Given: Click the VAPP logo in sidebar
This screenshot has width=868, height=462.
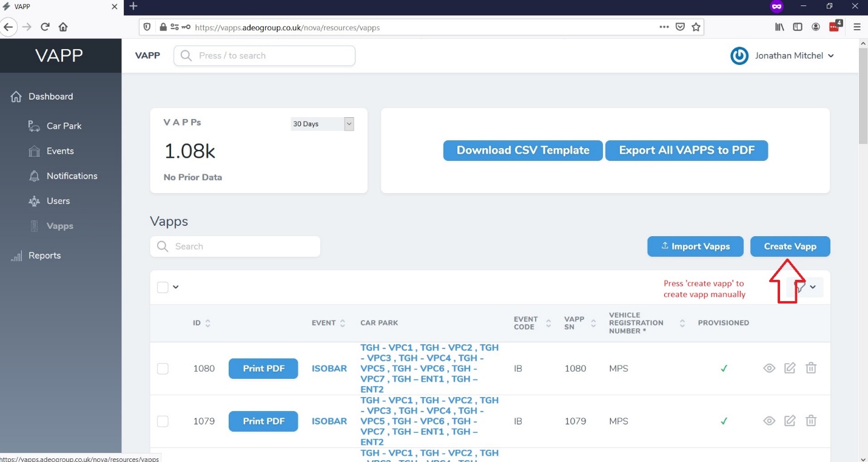Looking at the screenshot, I should [59, 56].
